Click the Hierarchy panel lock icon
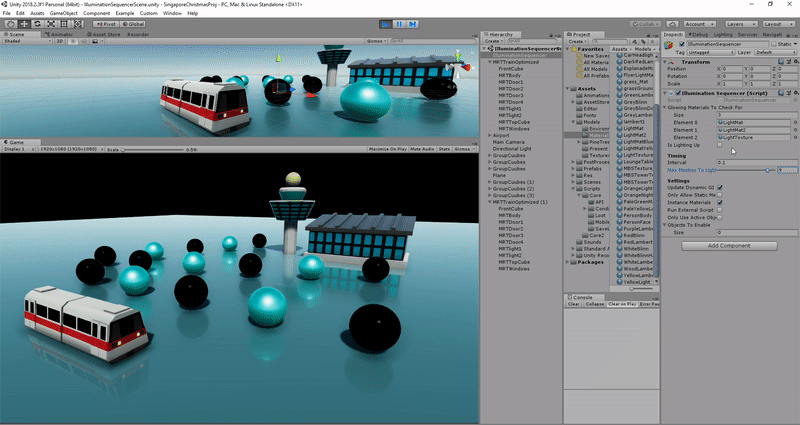 (x=551, y=35)
